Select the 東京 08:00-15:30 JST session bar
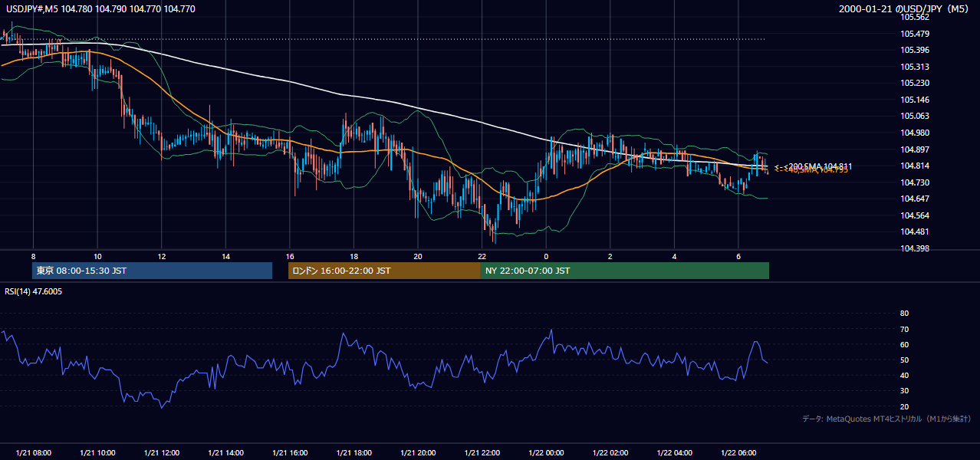Viewport: 980px width, 460px height. click(x=153, y=271)
